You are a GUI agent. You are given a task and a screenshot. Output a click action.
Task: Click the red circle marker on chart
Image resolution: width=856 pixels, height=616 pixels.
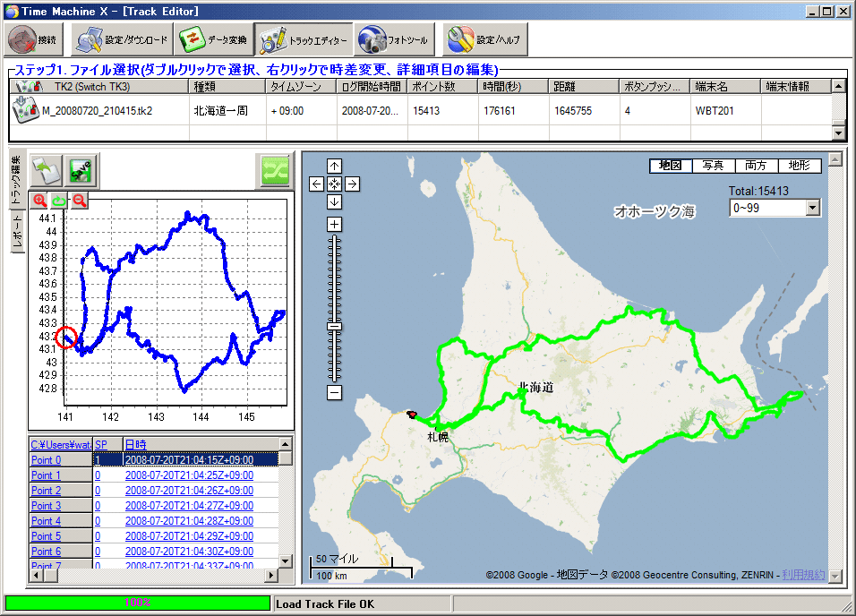click(x=66, y=338)
